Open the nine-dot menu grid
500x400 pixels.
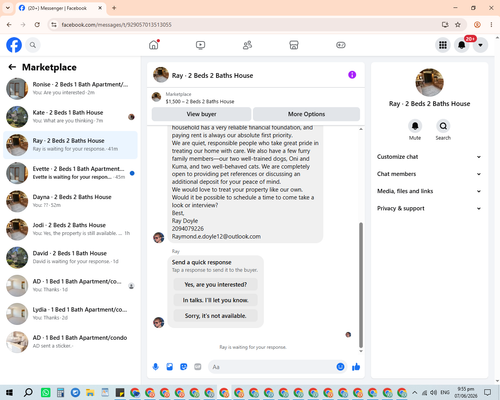coord(443,45)
